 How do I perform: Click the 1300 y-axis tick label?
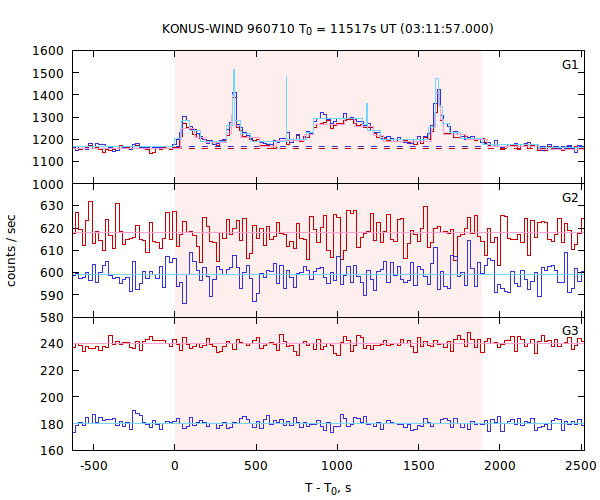(48, 117)
